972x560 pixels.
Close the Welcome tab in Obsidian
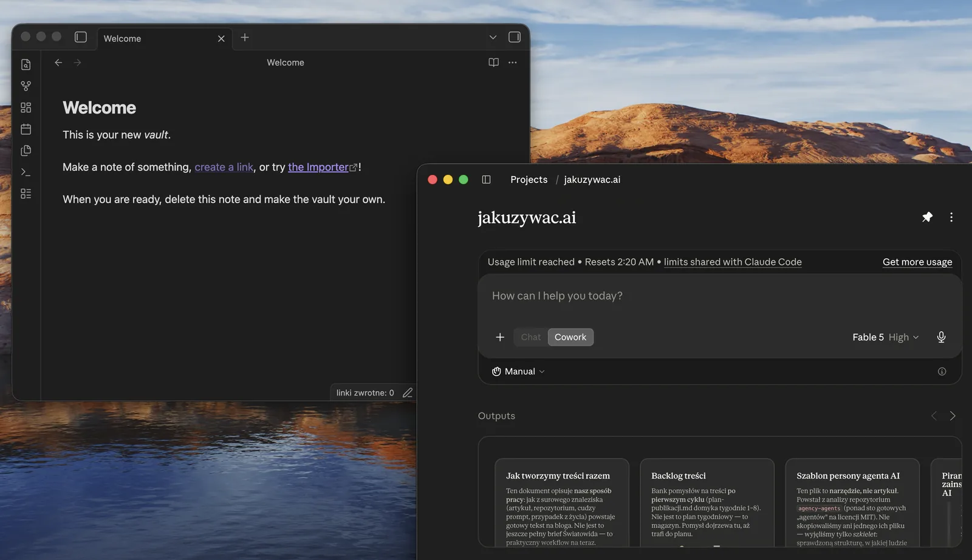coord(221,38)
